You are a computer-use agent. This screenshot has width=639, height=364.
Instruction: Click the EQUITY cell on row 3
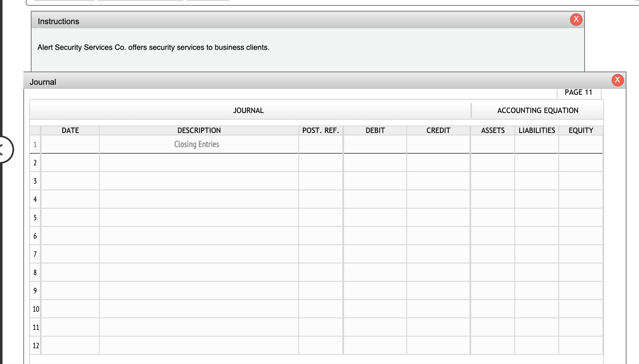(x=580, y=181)
